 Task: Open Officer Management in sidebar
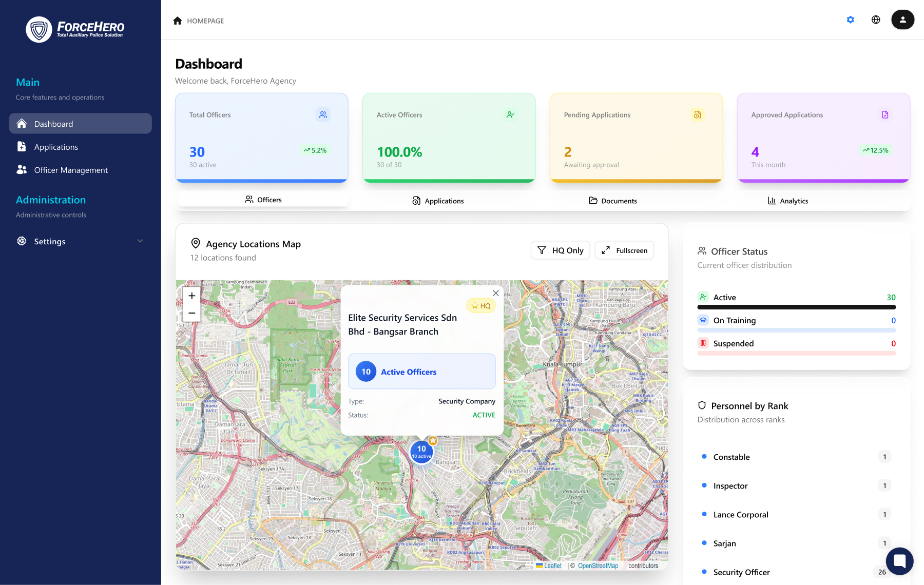point(71,170)
